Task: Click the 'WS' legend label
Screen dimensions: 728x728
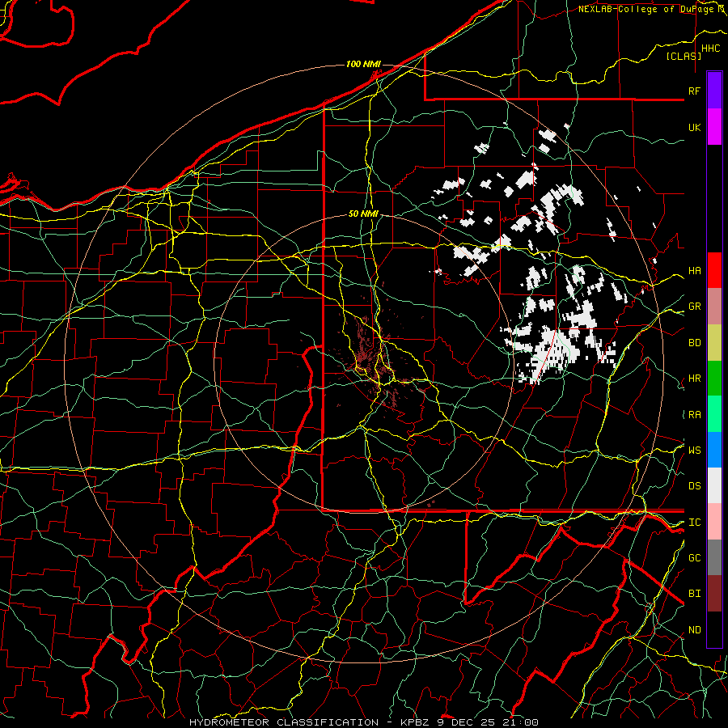Action: coord(694,451)
